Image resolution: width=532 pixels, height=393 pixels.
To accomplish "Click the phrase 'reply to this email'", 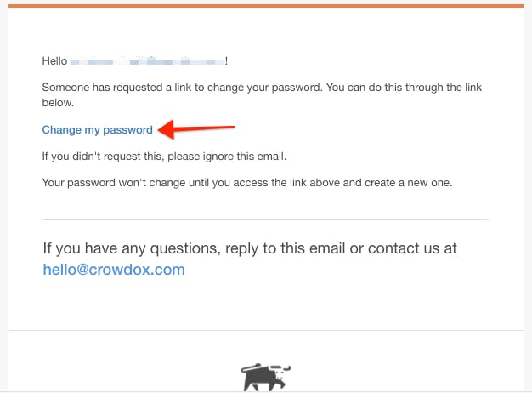I will tap(285, 248).
